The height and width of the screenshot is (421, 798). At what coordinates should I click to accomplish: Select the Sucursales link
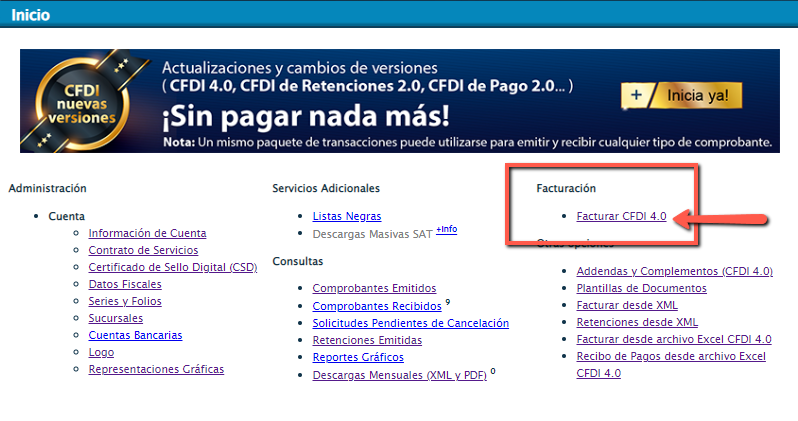(116, 318)
